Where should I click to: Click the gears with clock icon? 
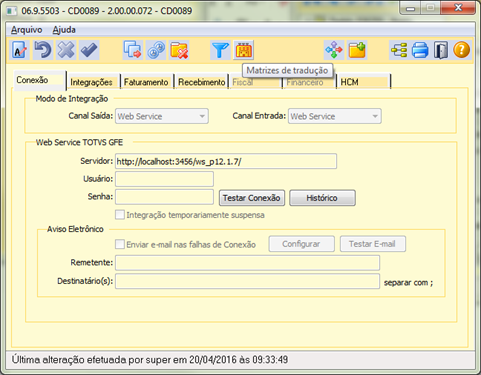156,50
